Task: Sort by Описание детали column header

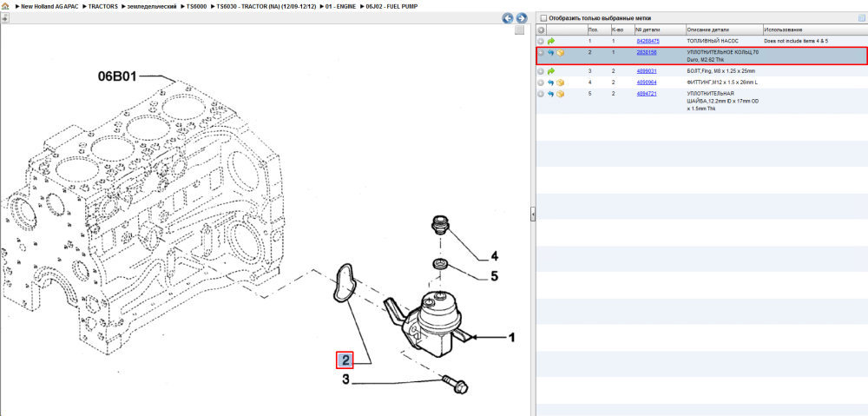Action: [x=724, y=30]
